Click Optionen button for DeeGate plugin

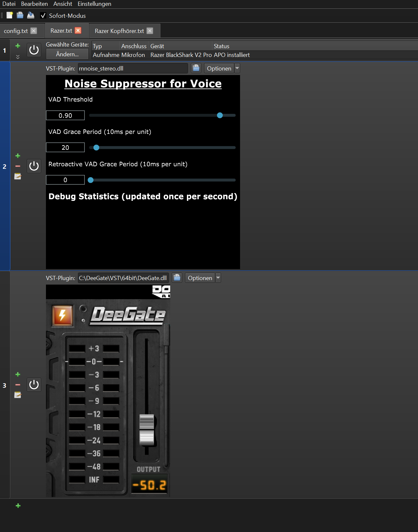click(200, 278)
